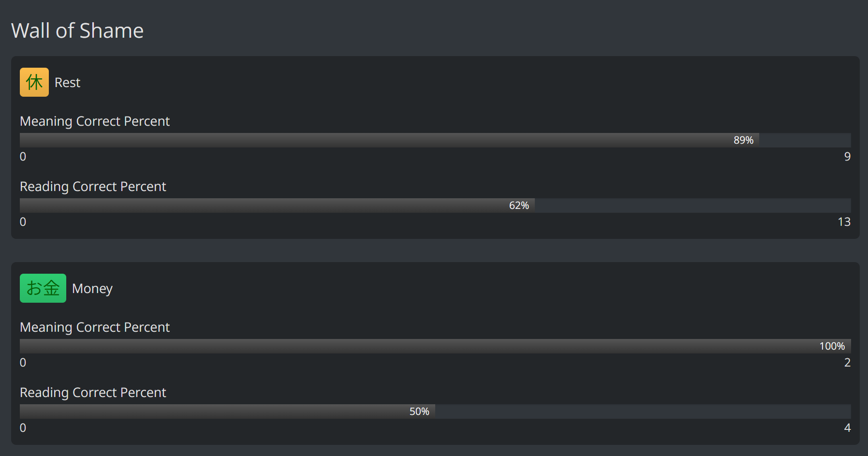
Task: Click the total 13 under Rest's reading bar
Action: 844,222
